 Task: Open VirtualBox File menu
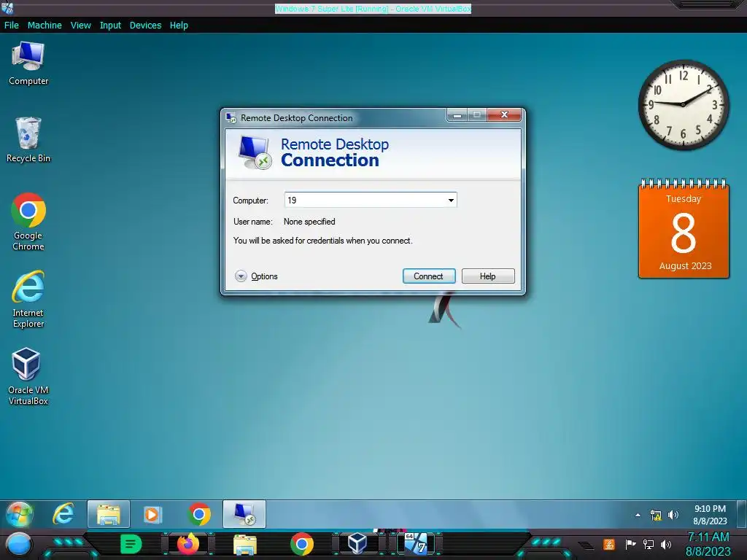pyautogui.click(x=12, y=26)
